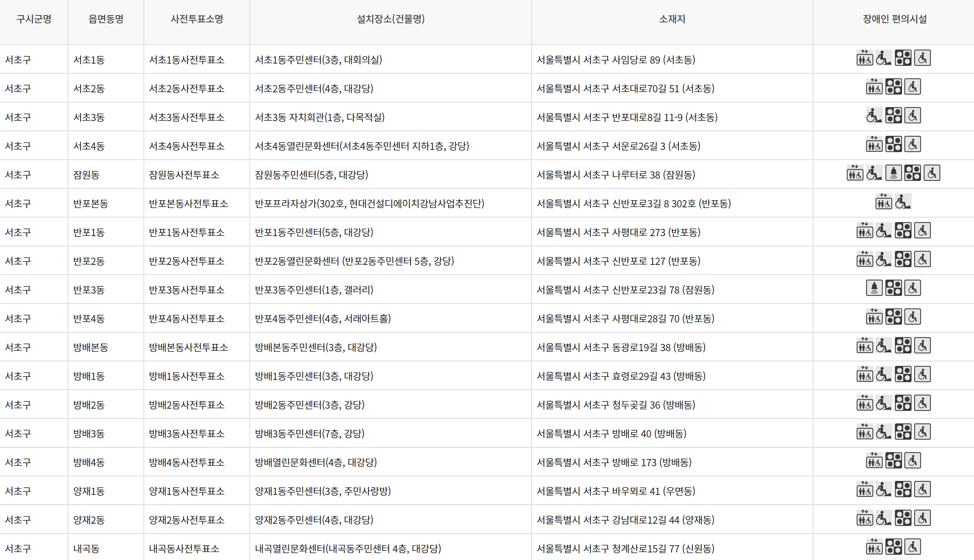
Task: Click elevator icon in 내곡동 row
Action: [x=874, y=547]
